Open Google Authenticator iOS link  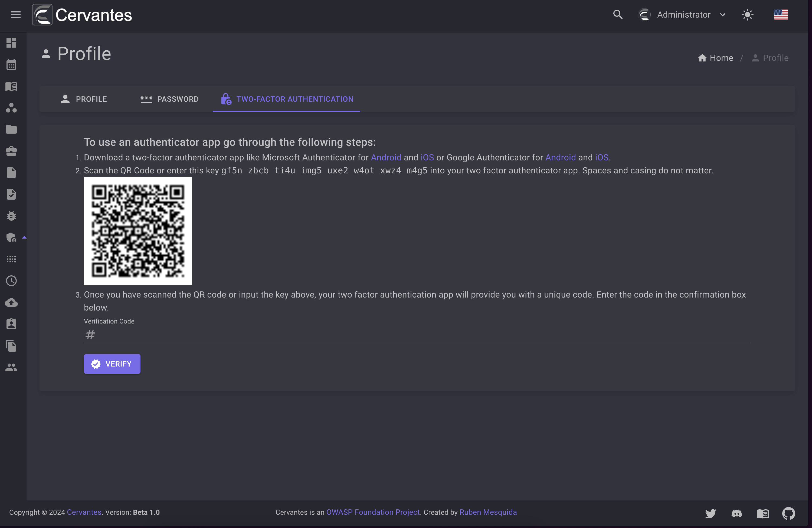coord(601,157)
